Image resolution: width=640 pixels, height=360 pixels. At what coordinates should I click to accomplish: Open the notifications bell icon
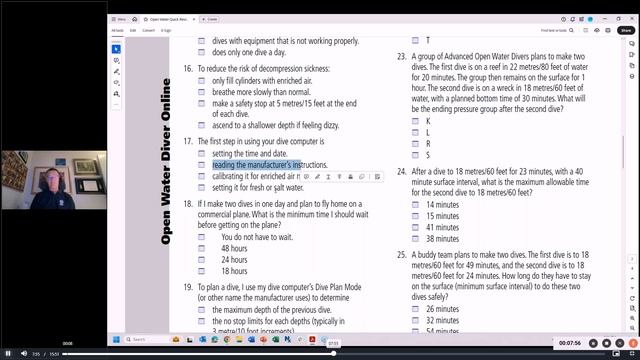(x=572, y=19)
